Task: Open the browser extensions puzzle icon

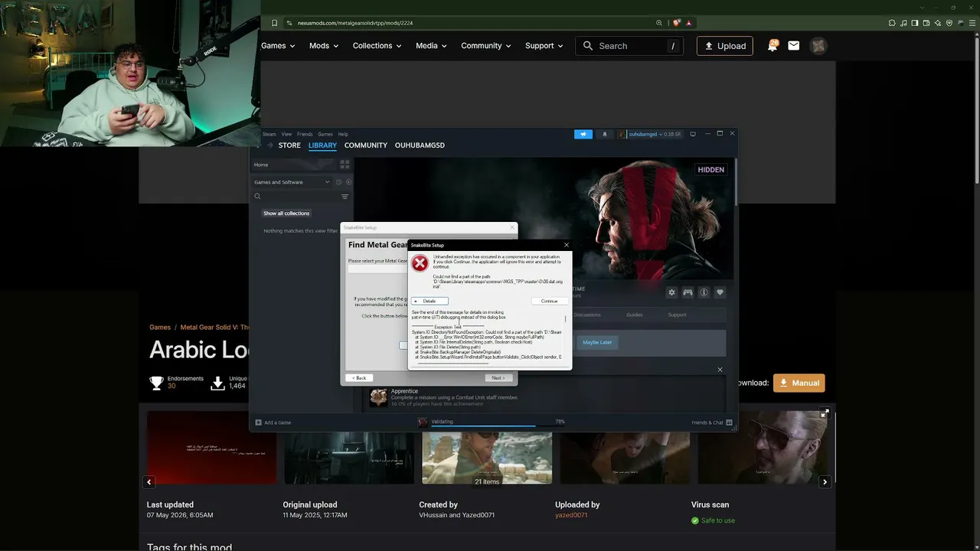Action: pos(893,23)
